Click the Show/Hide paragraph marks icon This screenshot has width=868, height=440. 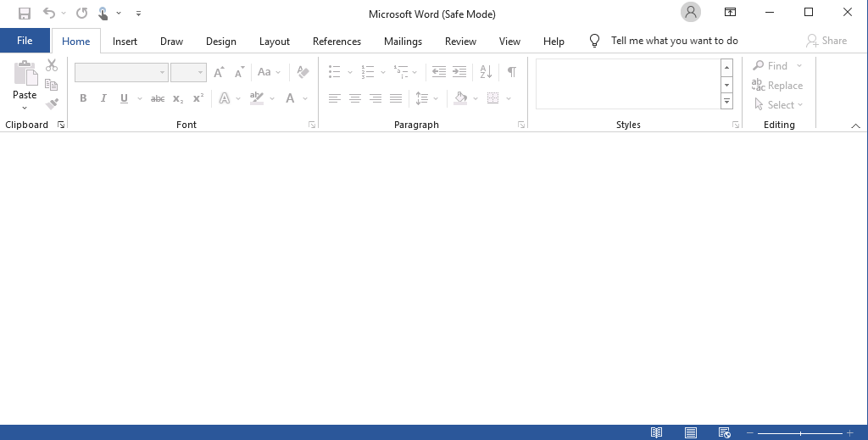tap(511, 72)
